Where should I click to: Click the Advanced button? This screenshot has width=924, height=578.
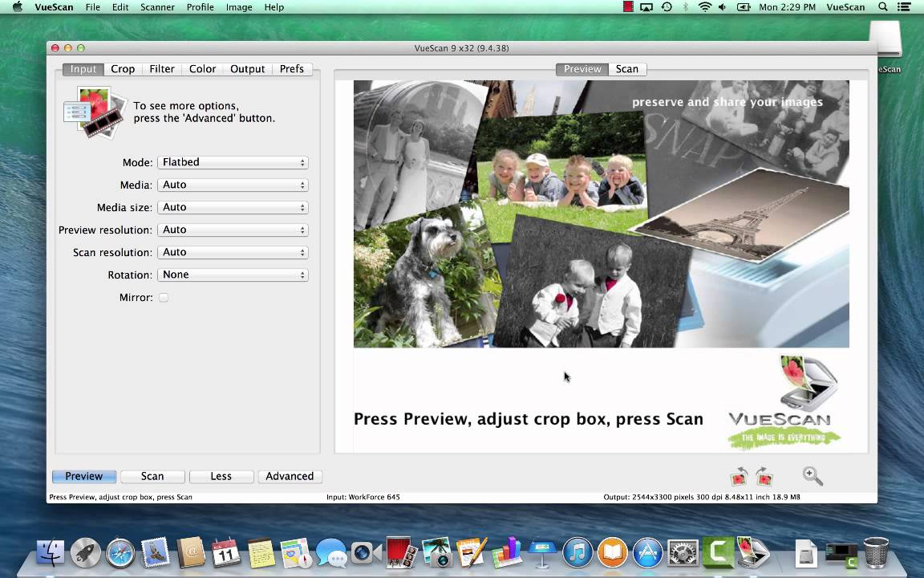(290, 476)
